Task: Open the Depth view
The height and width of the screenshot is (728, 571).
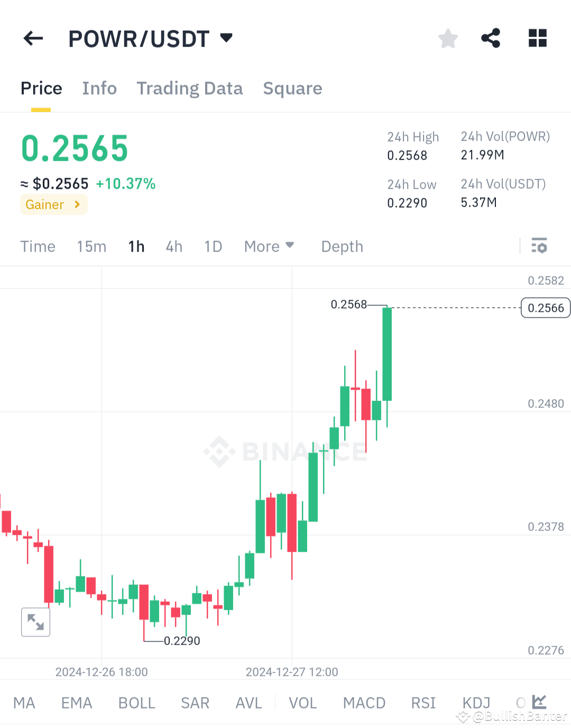Action: pos(342,246)
